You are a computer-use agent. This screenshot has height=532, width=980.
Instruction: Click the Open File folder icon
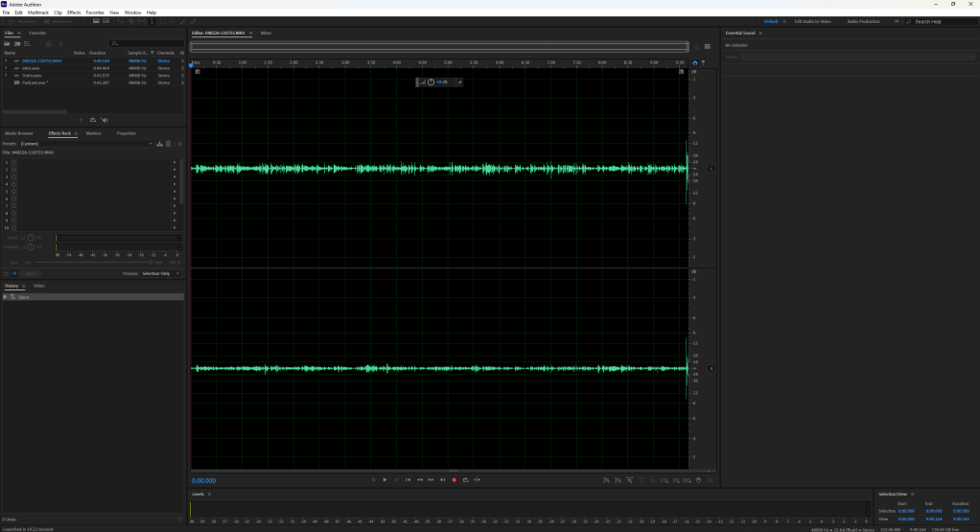point(8,43)
